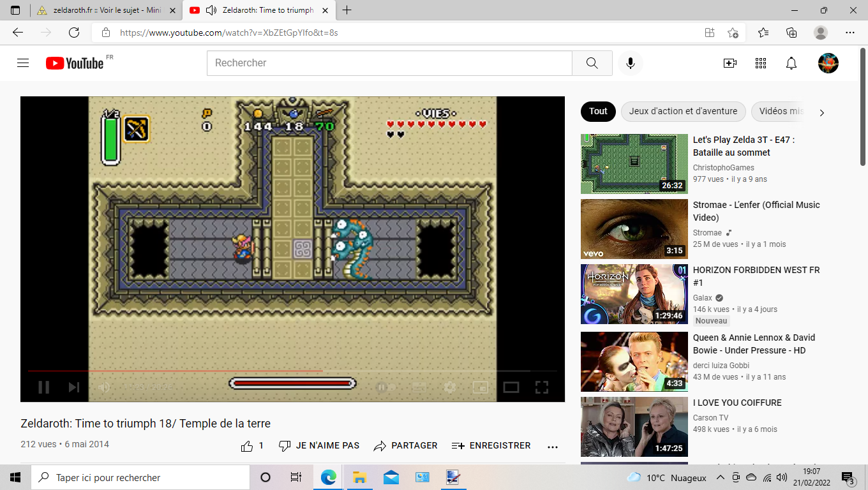Open Queen & Annie Lennox video title
Screen dimensions: 868x490
click(754, 344)
